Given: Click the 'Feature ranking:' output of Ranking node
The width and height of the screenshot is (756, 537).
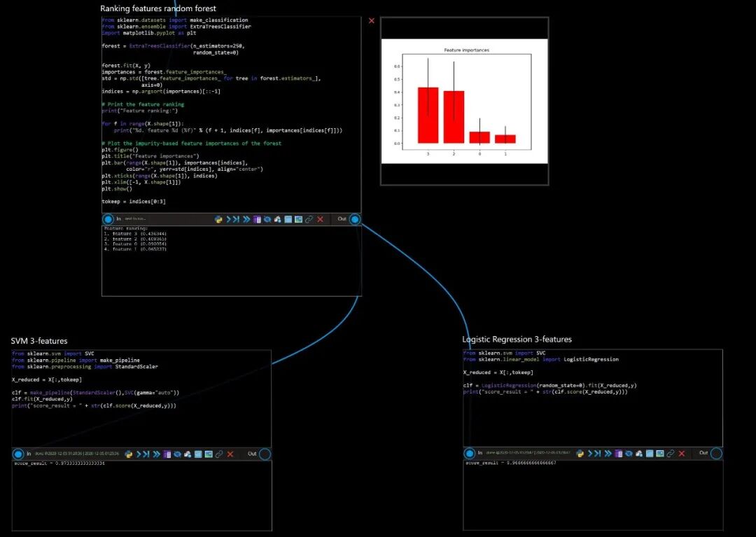Looking at the screenshot, I should [x=126, y=228].
